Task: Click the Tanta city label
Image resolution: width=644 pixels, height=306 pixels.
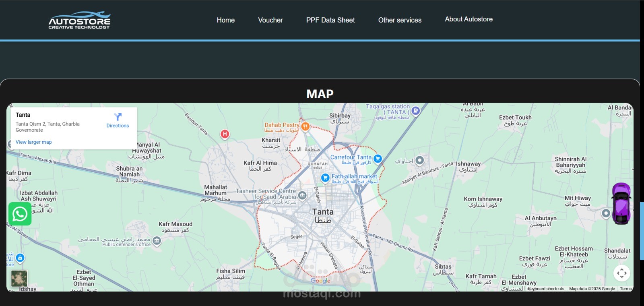Action: (x=323, y=216)
